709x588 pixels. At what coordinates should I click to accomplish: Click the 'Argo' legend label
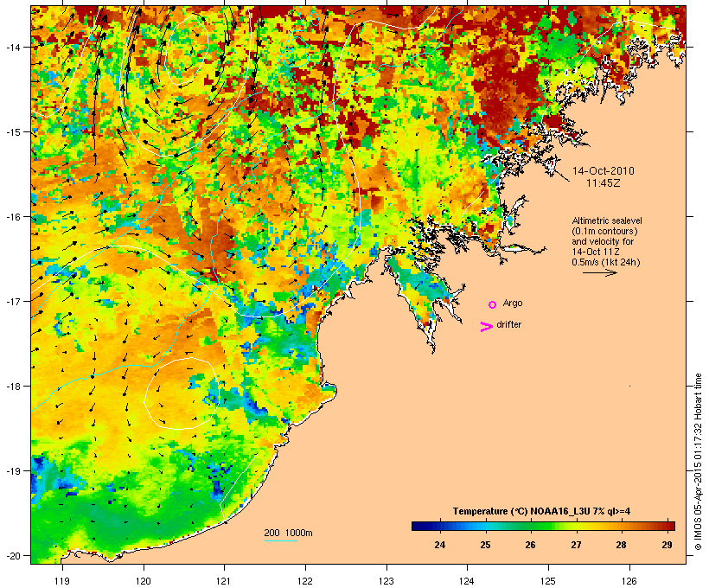(x=513, y=303)
